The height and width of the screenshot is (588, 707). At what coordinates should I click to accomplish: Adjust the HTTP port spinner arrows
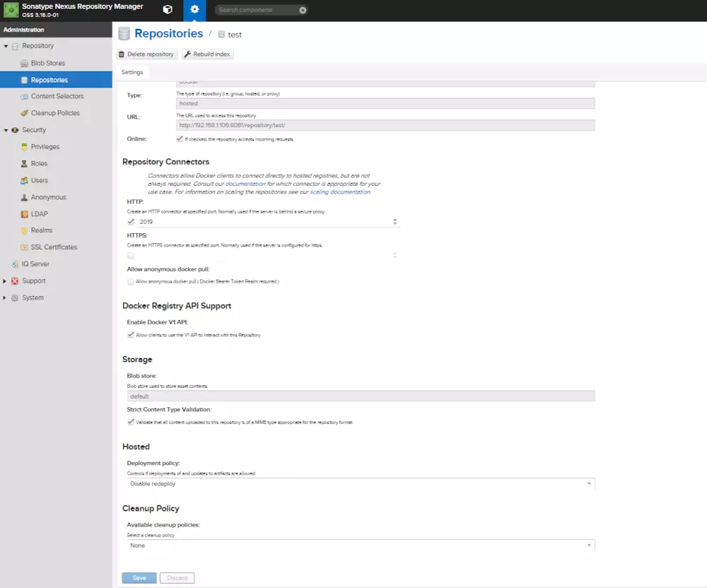tap(395, 222)
